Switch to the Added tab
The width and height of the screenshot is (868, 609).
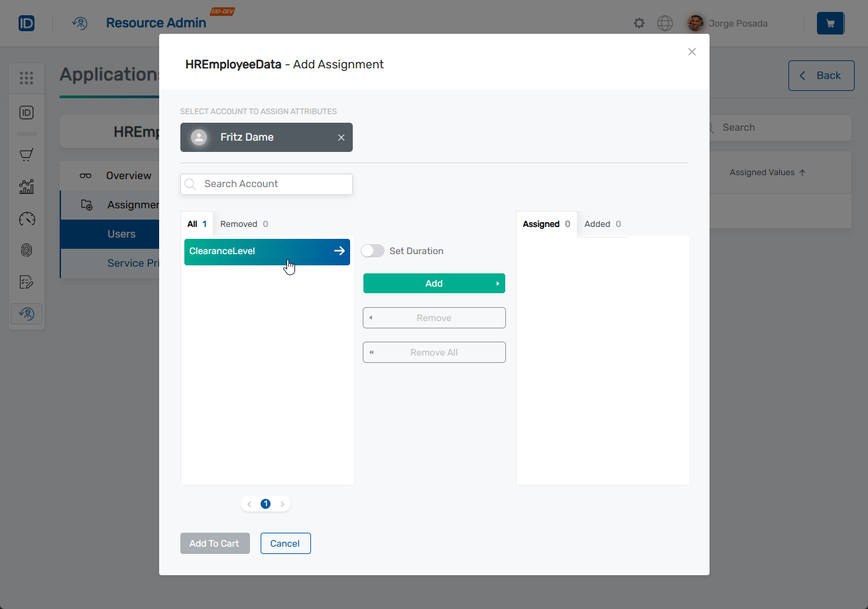(602, 224)
